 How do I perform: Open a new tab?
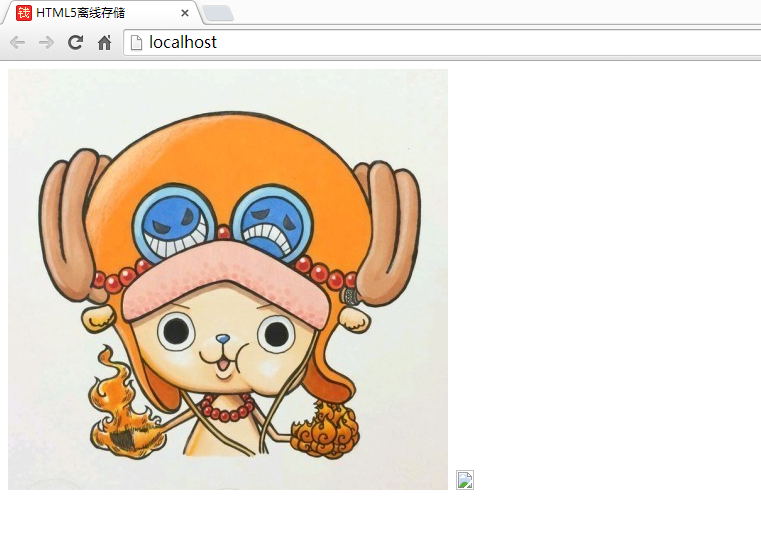(218, 13)
